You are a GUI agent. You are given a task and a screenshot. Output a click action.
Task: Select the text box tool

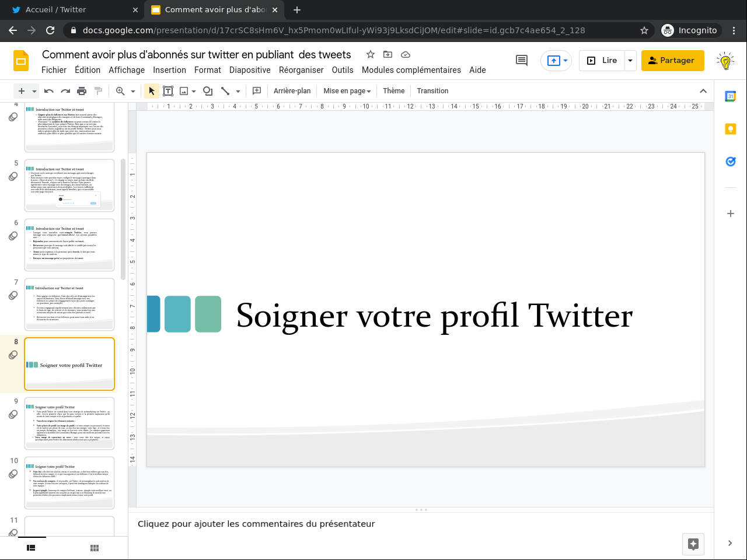point(168,91)
